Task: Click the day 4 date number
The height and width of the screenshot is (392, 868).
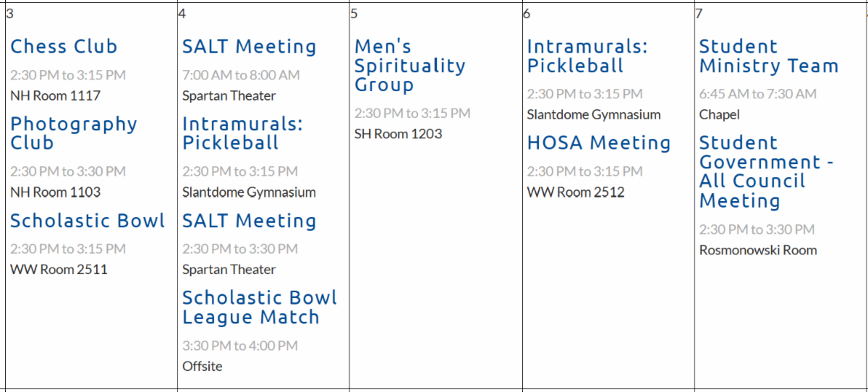Action: [182, 13]
